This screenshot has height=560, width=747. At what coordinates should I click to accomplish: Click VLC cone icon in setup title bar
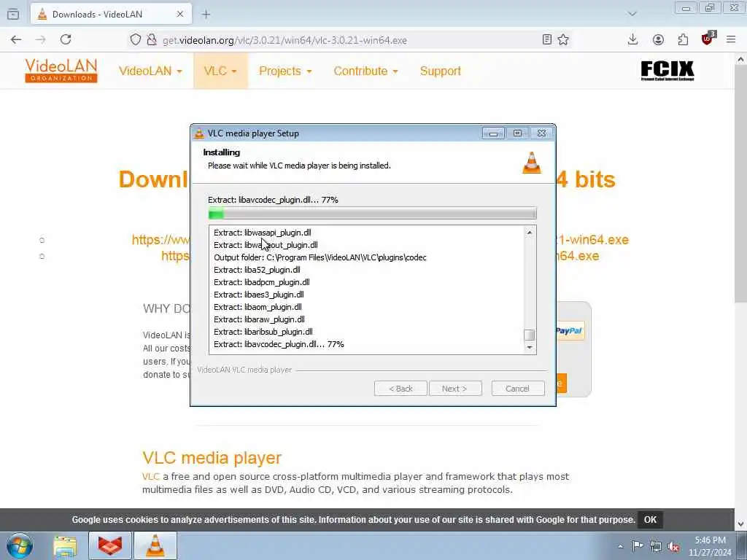(199, 133)
